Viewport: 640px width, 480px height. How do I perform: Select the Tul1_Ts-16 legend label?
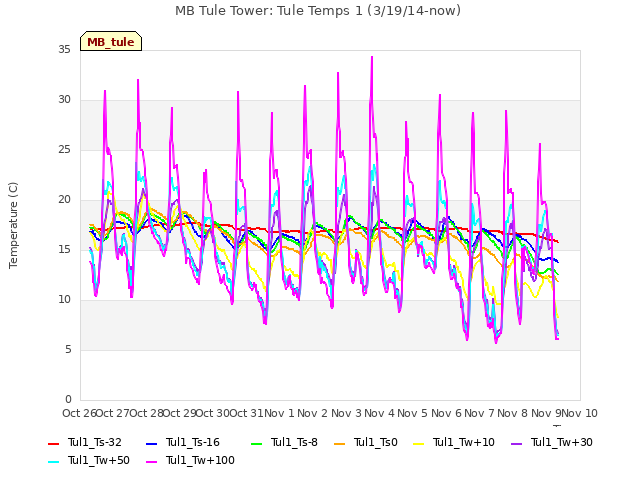(193, 442)
